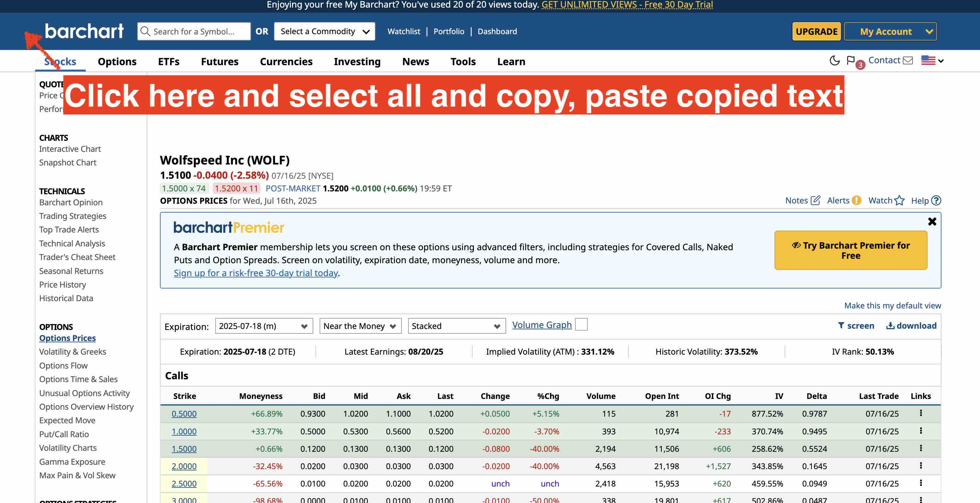Image resolution: width=980 pixels, height=503 pixels.
Task: Open the News main tab
Action: 415,61
